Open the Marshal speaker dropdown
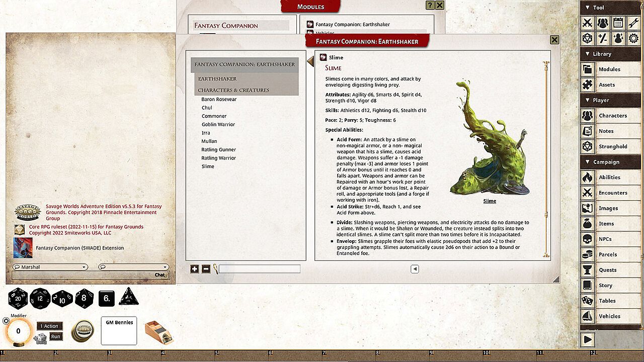This screenshot has height=362, width=644. 50,267
